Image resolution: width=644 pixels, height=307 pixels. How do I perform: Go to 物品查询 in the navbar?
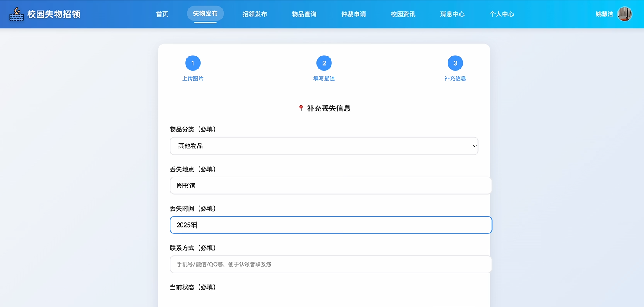point(304,14)
